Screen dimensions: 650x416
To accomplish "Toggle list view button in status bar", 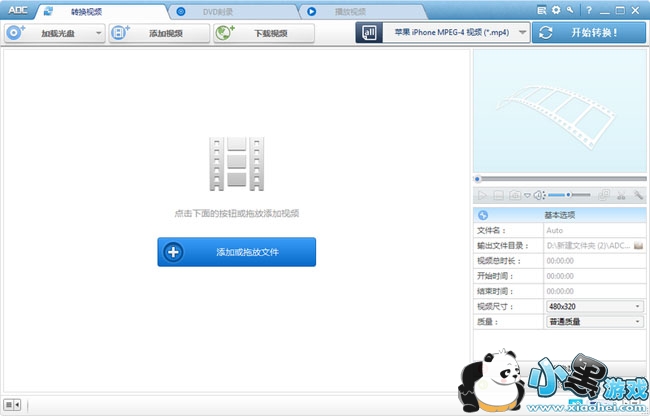I will [x=12, y=405].
